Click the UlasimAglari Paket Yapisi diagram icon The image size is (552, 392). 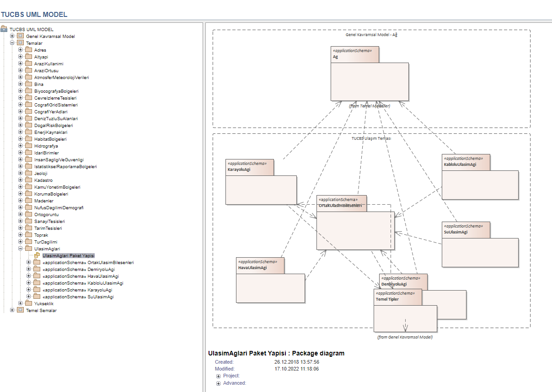tap(37, 255)
